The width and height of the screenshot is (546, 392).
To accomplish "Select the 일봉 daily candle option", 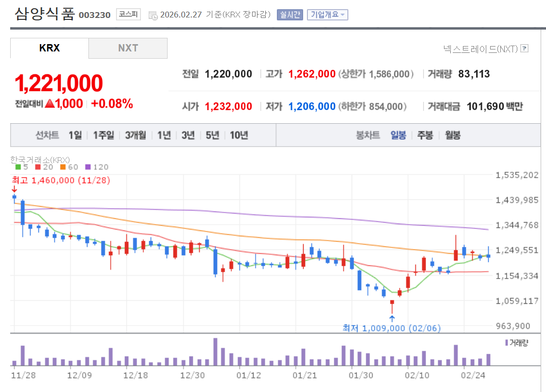I will tap(398, 135).
